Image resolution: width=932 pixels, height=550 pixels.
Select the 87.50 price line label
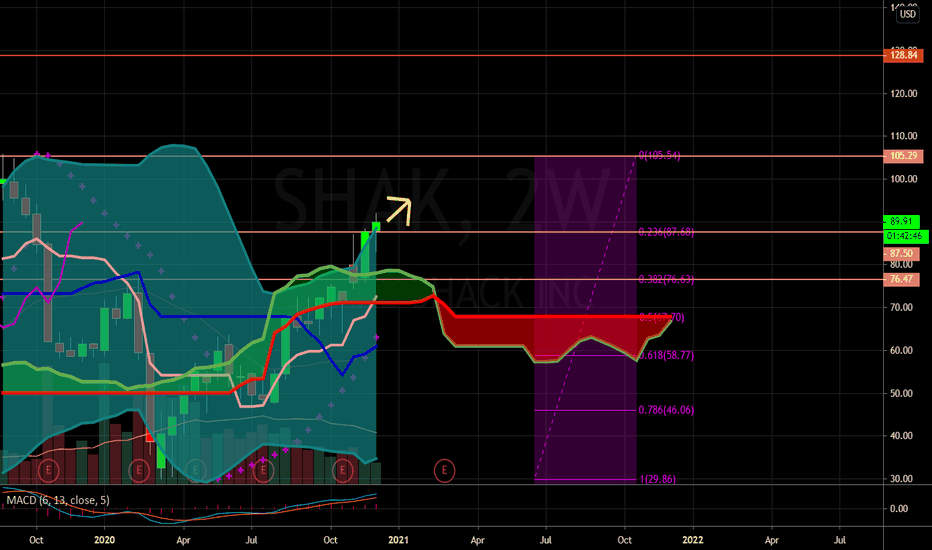point(902,254)
